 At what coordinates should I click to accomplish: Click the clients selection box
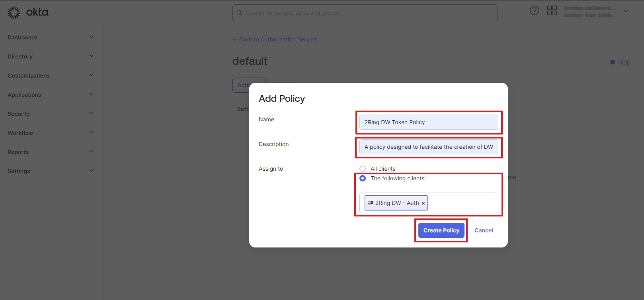pyautogui.click(x=462, y=203)
